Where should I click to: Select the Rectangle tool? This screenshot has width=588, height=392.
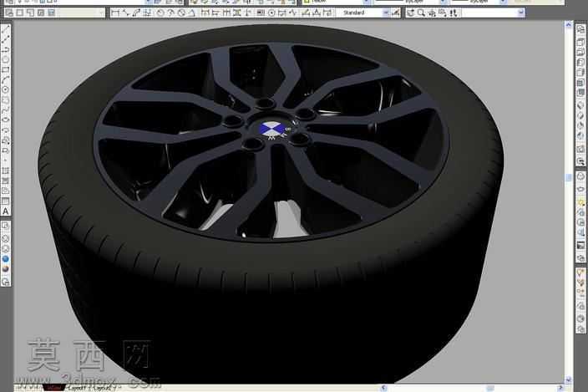tap(5, 69)
